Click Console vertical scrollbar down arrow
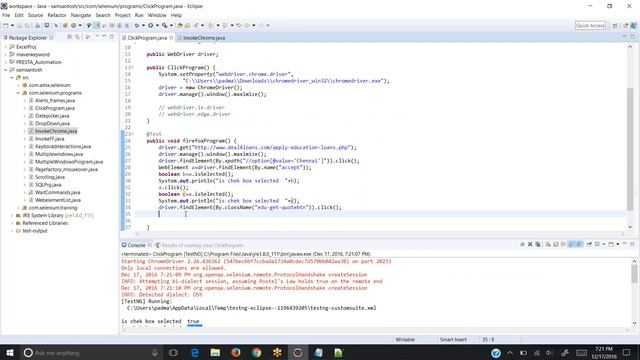The width and height of the screenshot is (640, 360). pos(634,323)
